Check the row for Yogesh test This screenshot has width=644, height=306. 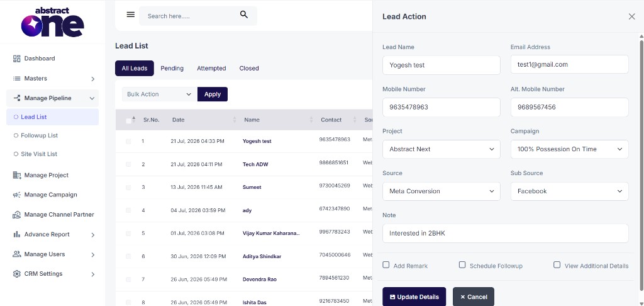click(x=128, y=141)
